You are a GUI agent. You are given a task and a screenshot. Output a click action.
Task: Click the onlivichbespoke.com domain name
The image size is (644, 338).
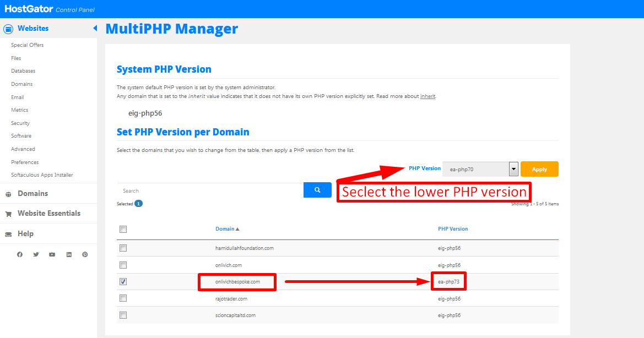237,282
